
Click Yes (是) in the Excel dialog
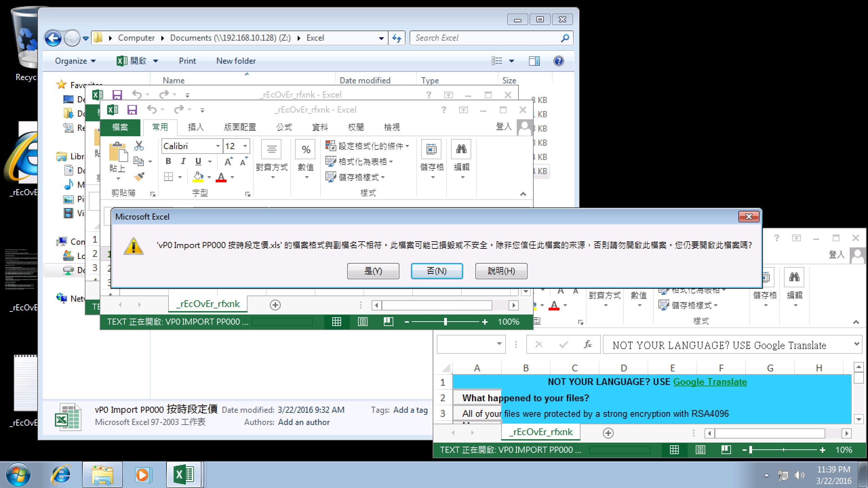pos(373,271)
